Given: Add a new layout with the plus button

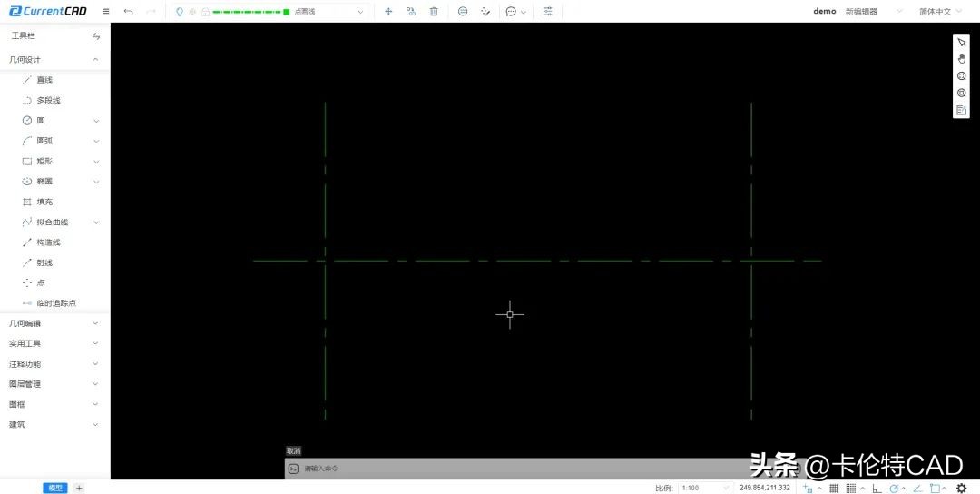Looking at the screenshot, I should tap(79, 488).
